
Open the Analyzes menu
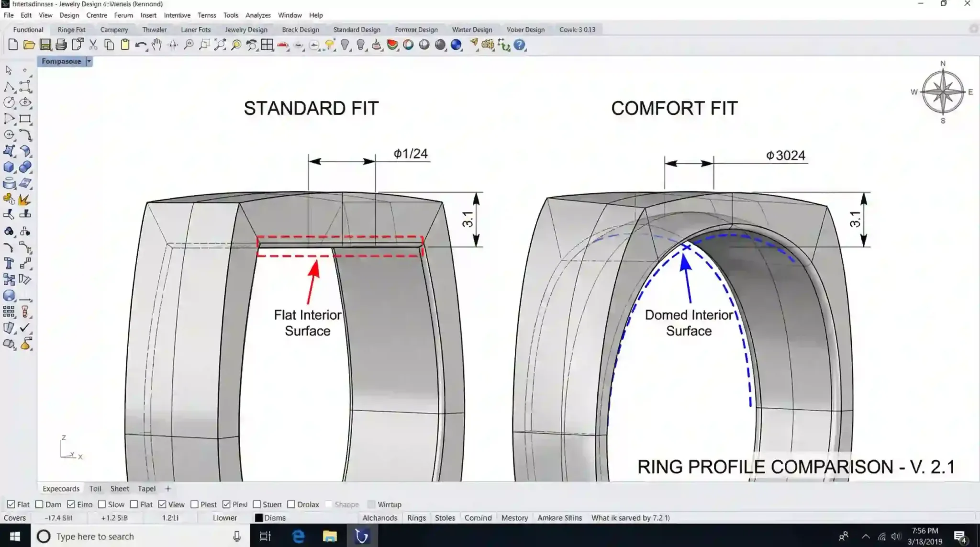[258, 15]
